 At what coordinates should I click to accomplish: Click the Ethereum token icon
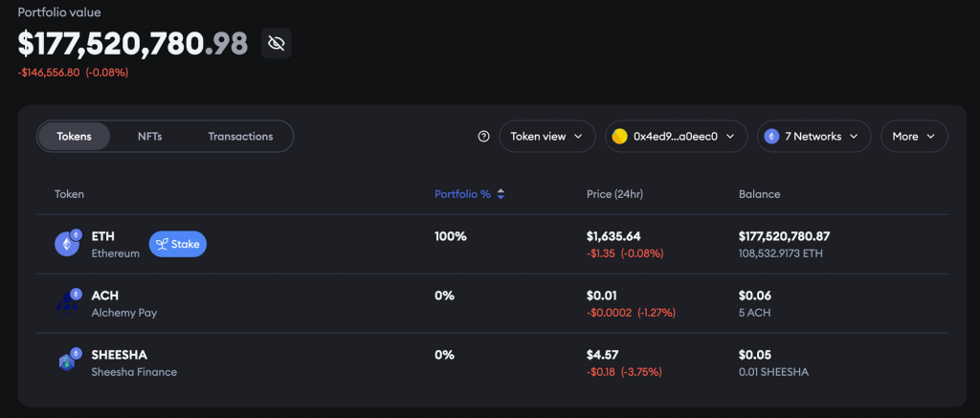(x=67, y=244)
